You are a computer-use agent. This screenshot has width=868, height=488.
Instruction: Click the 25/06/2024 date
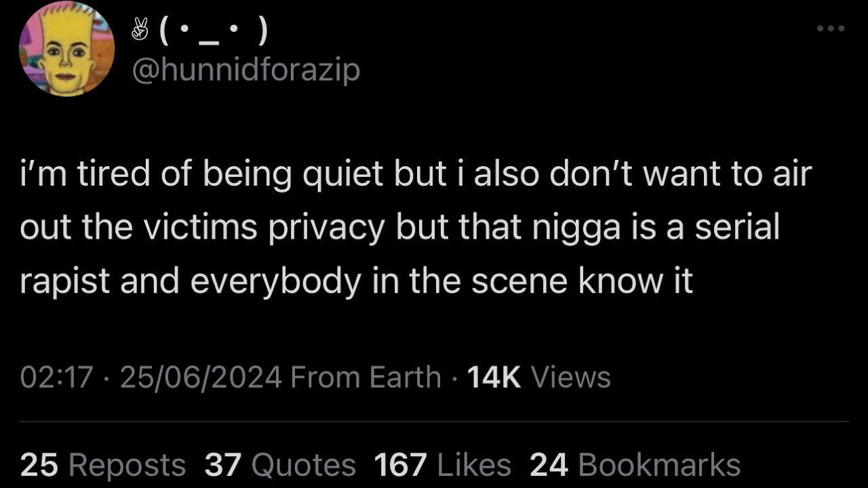(201, 377)
